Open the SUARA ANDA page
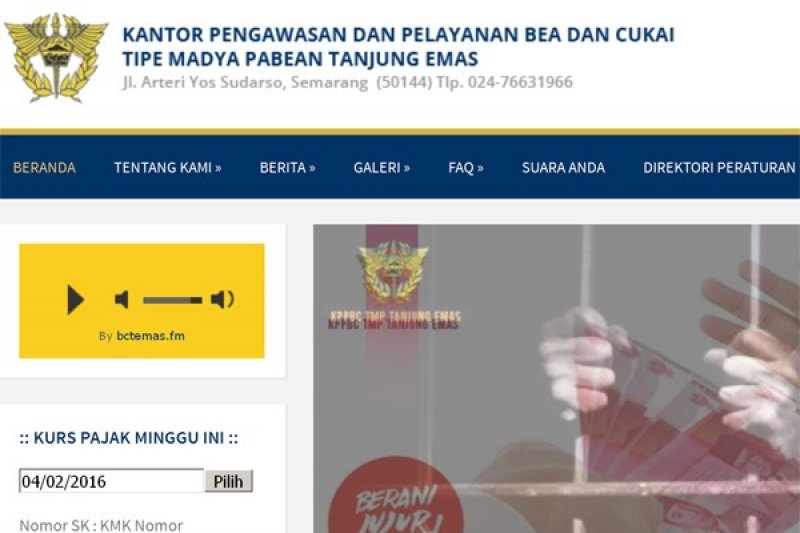Screen dimensions: 800x533 coord(563,167)
